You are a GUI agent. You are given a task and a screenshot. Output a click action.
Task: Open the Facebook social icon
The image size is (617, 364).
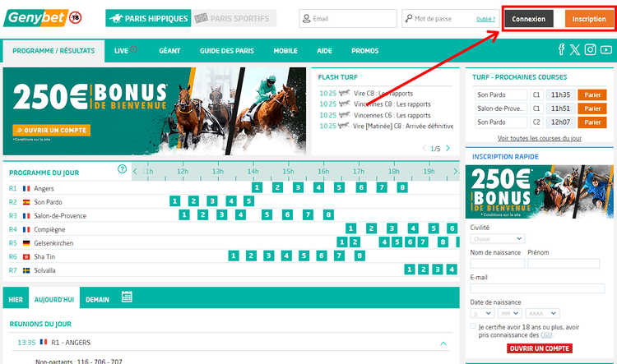coord(562,49)
